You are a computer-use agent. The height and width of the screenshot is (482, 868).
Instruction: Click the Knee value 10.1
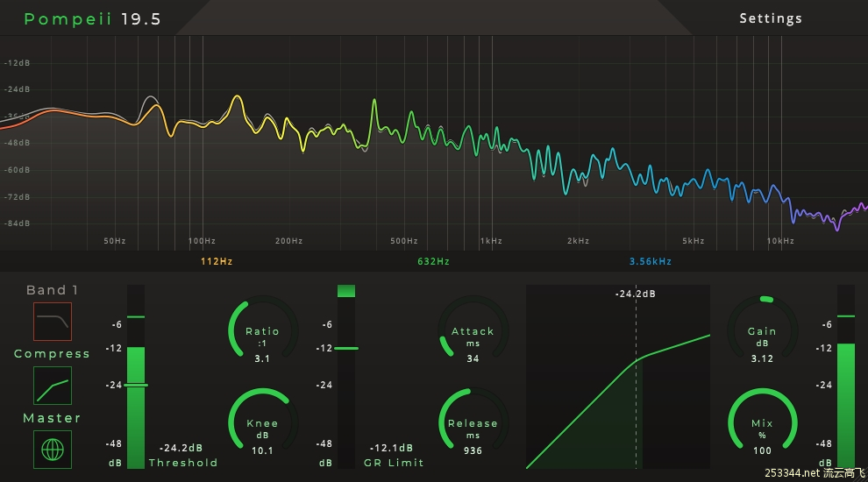point(262,450)
